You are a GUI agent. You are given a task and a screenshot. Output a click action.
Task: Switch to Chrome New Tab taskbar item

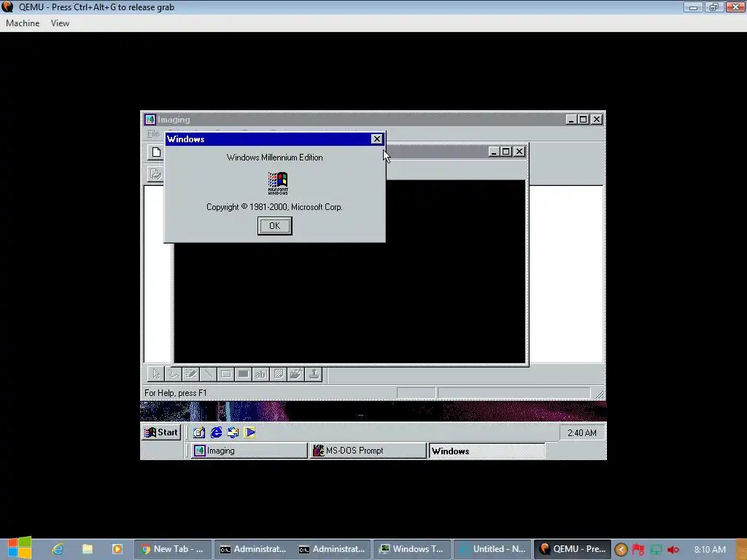click(172, 549)
